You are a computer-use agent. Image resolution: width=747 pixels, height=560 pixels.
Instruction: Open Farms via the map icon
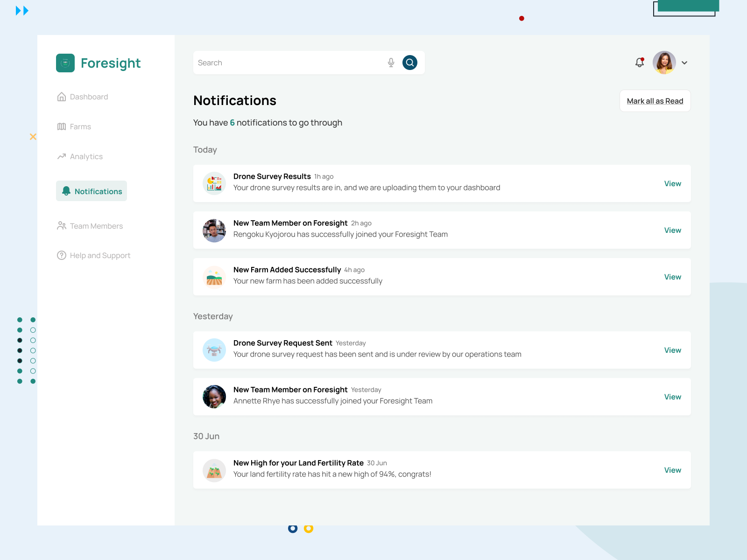pos(62,126)
